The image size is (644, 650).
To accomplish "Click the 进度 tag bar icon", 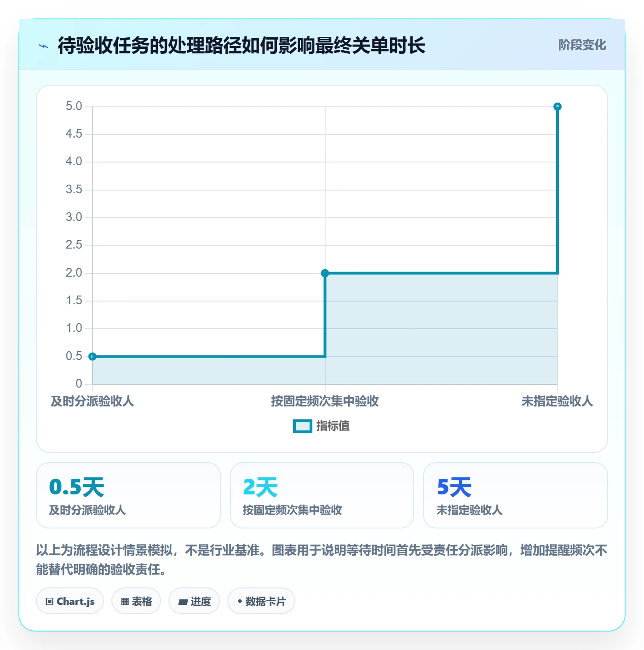I will 183,602.
